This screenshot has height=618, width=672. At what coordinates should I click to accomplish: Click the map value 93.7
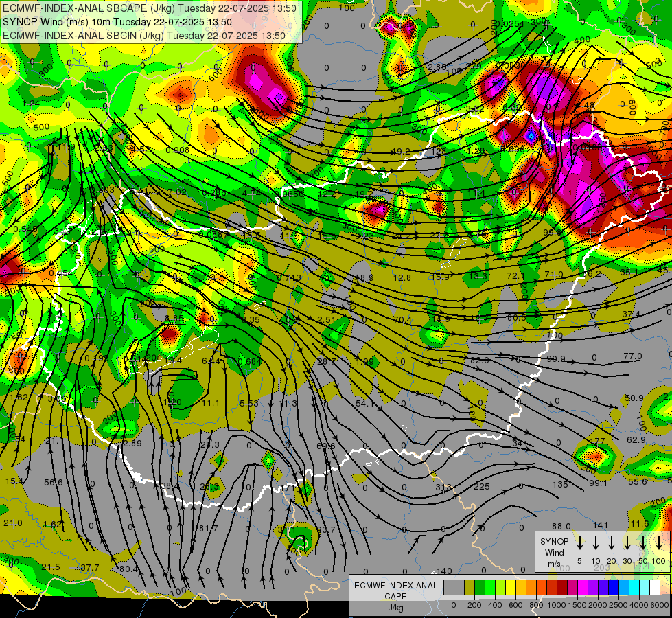(326, 529)
